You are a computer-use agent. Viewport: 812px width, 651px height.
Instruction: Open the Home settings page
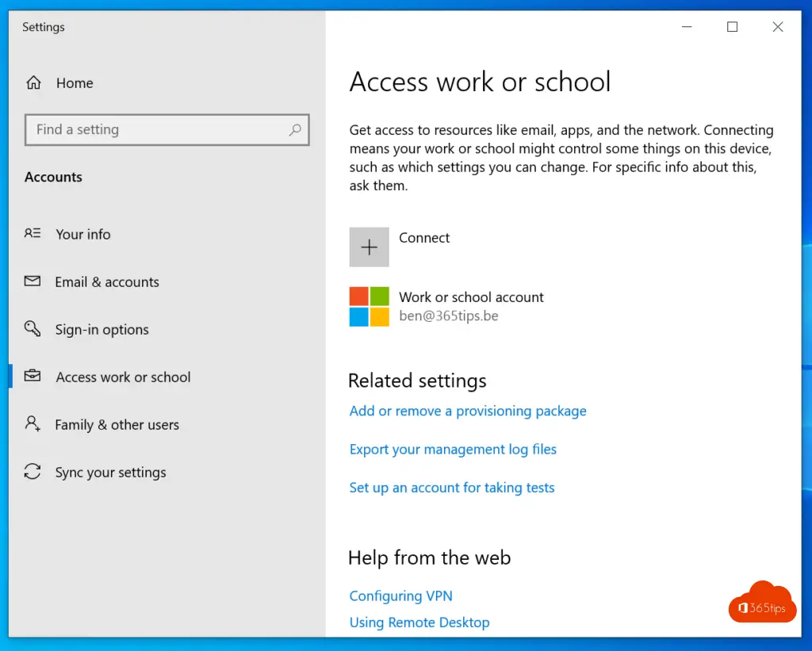tap(75, 83)
